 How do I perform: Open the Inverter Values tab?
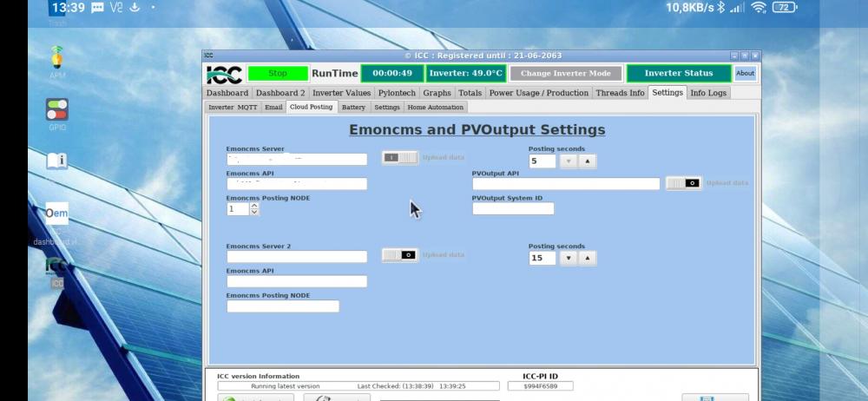point(341,93)
